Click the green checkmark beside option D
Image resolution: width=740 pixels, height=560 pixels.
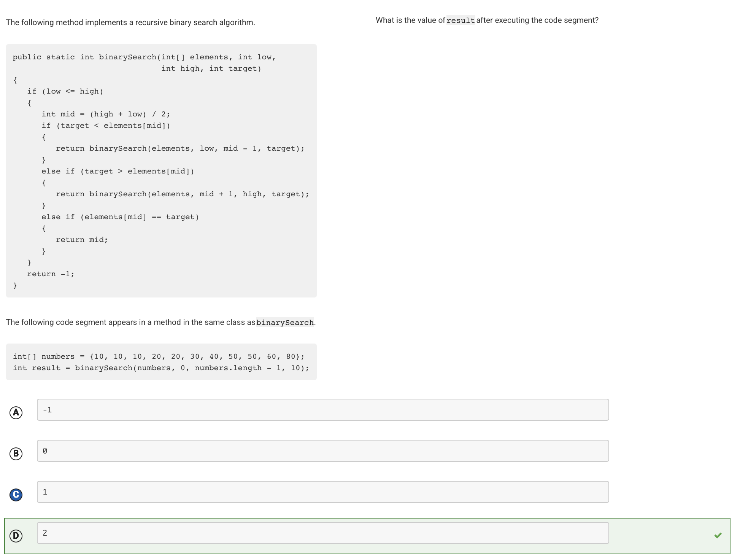point(718,535)
